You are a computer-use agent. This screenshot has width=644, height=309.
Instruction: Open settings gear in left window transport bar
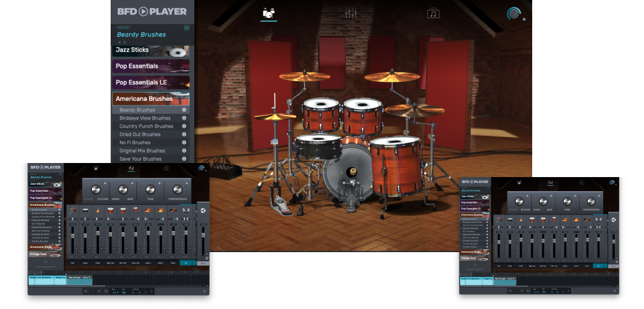[204, 291]
